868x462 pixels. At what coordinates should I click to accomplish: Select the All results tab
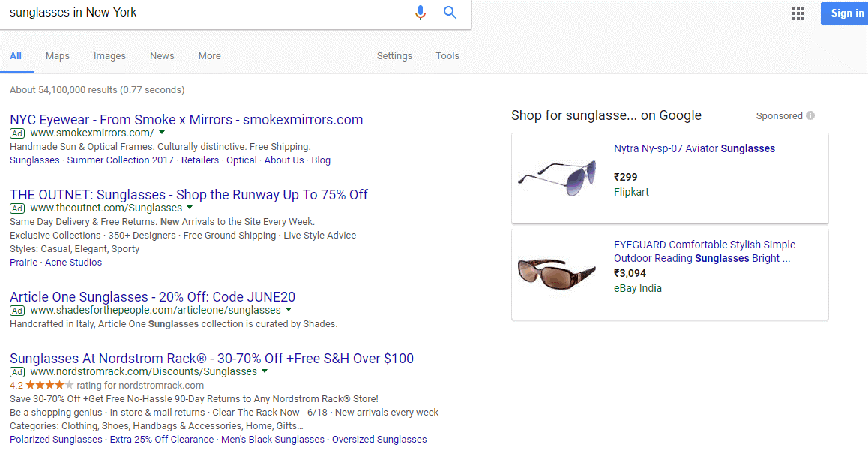tap(16, 56)
